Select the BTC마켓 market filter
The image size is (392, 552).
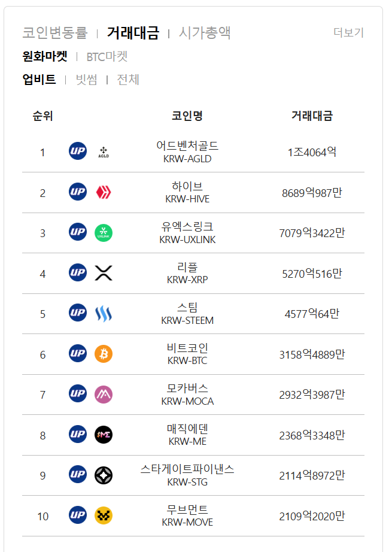pos(107,57)
